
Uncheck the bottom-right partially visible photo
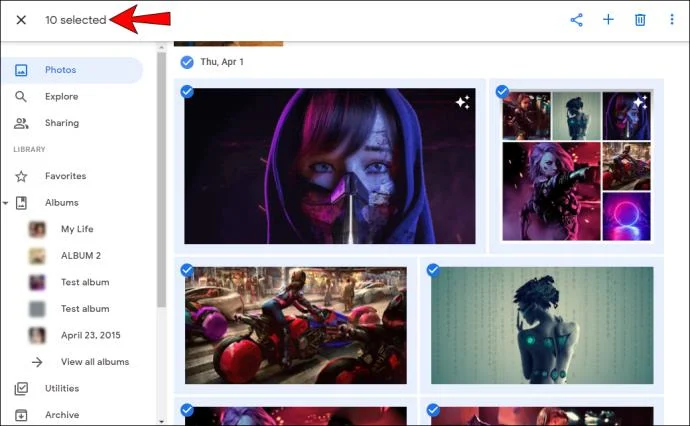coord(433,410)
